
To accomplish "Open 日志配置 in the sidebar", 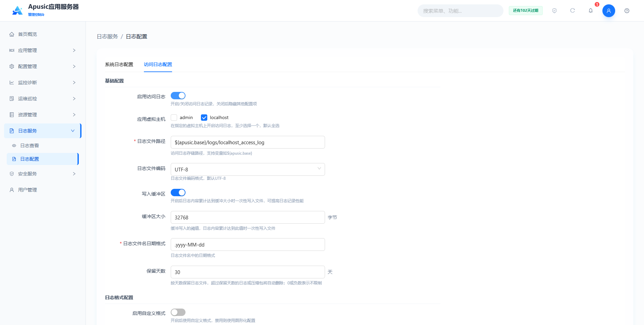I will [43, 159].
